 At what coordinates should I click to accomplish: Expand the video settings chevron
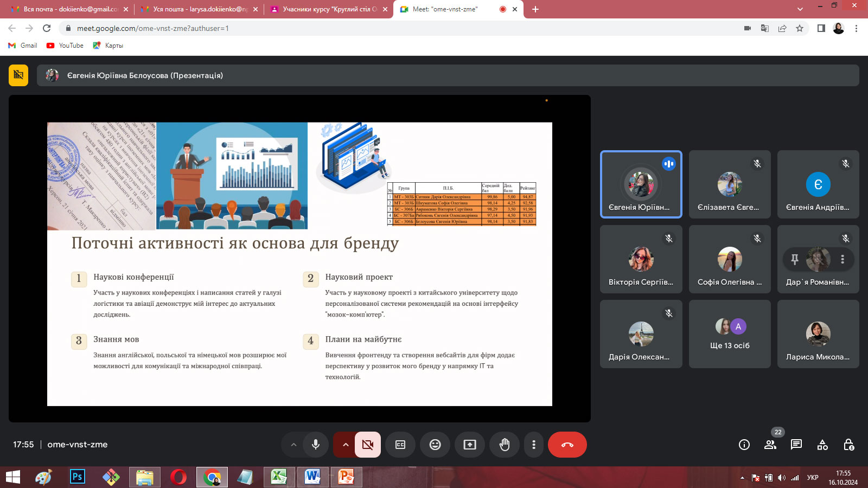345,445
